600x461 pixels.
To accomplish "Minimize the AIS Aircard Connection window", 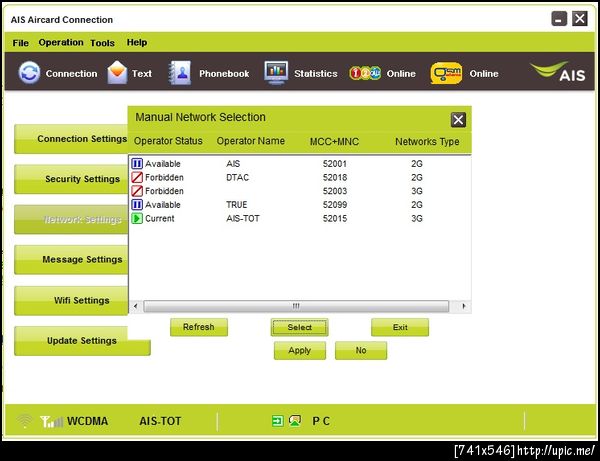I will coord(559,18).
